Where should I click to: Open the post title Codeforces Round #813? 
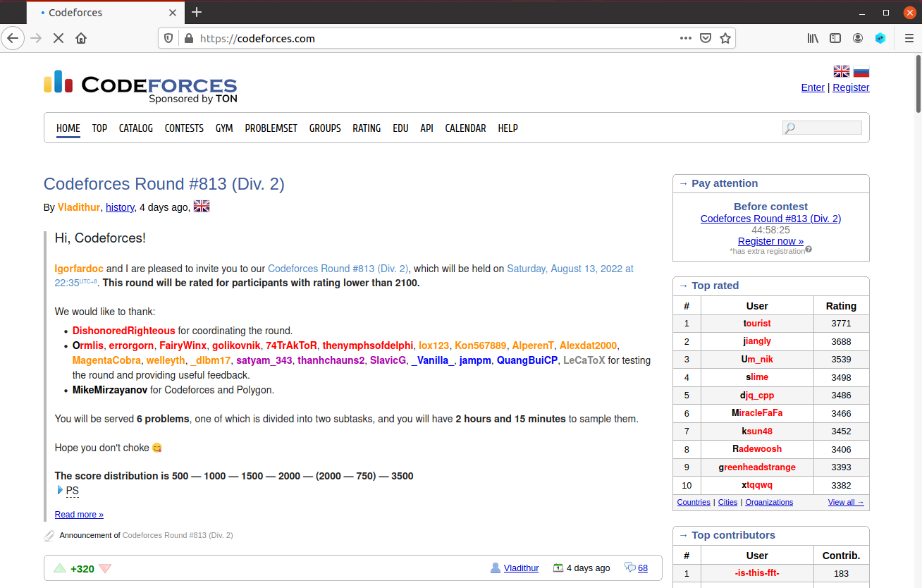[x=164, y=184]
